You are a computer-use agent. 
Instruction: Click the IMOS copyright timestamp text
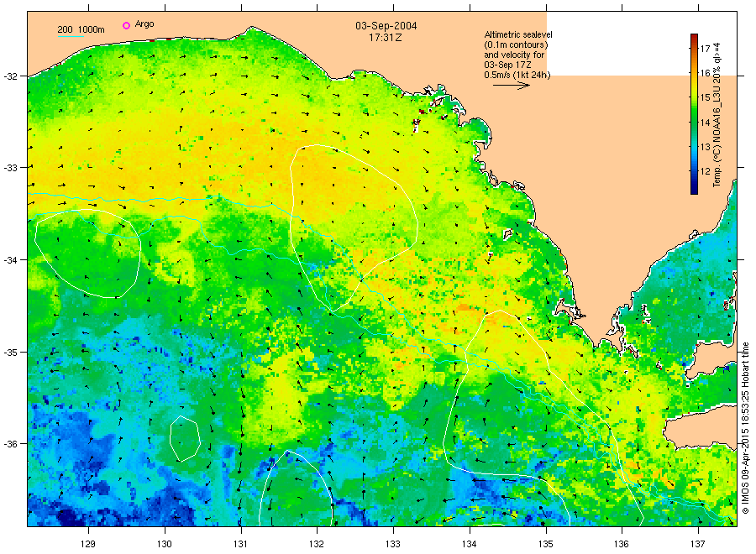point(745,428)
